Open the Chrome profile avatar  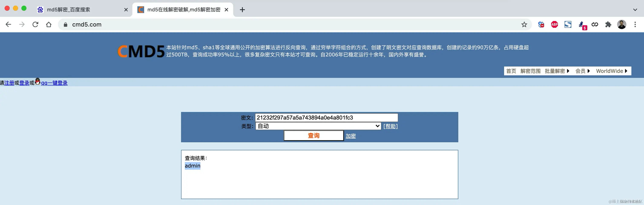(x=622, y=24)
